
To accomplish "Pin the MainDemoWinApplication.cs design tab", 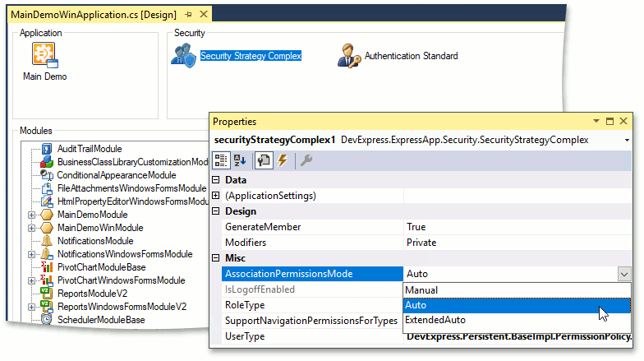I will coord(189,15).
